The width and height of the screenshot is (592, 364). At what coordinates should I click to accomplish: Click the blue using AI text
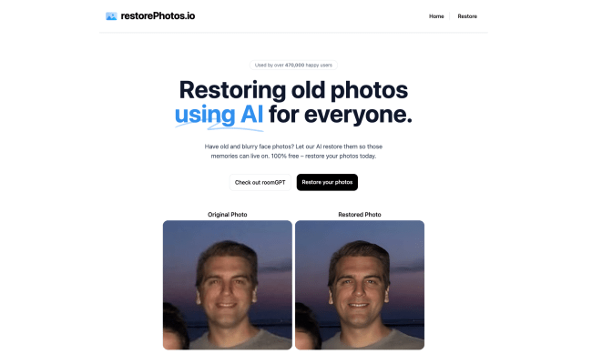pos(219,115)
